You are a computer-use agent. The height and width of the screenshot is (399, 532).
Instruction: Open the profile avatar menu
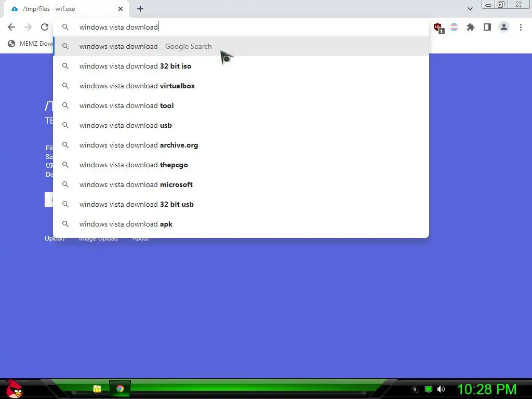tap(504, 27)
